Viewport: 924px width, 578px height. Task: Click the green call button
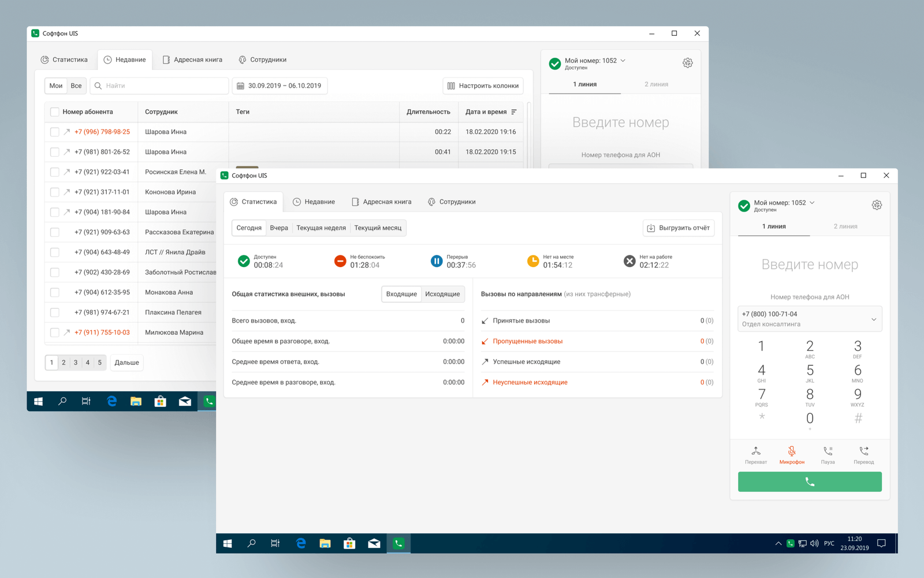tap(810, 481)
